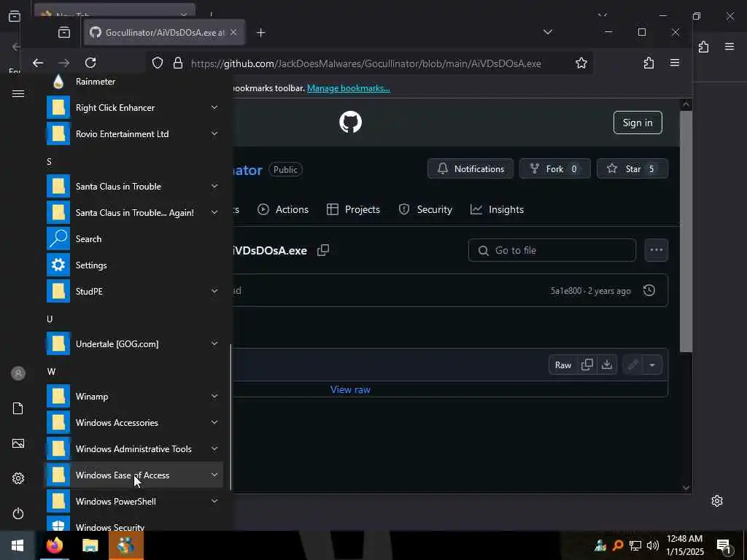Open the edit options dropdown caret
This screenshot has width=747, height=560.
(x=651, y=365)
